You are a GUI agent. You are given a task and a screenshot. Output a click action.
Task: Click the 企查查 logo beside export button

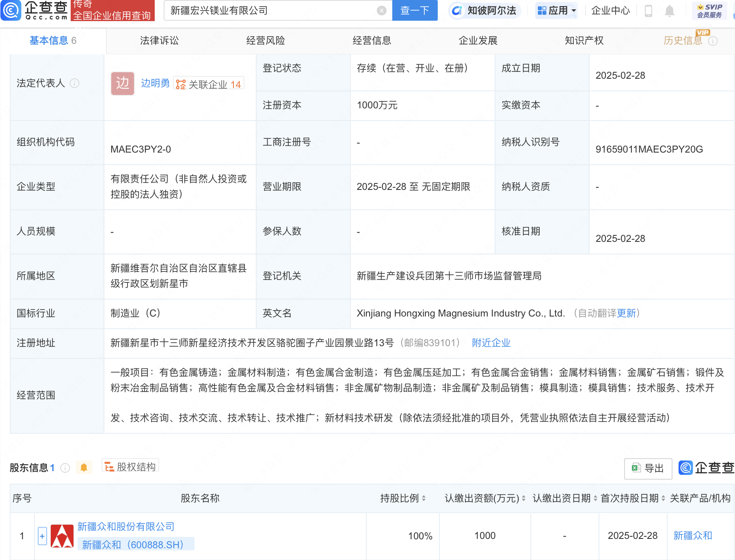point(706,468)
